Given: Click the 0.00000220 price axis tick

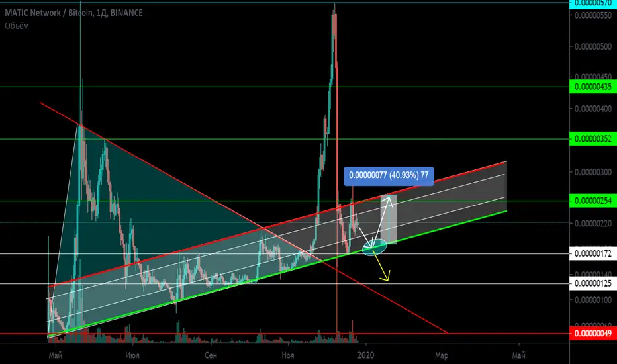Looking at the screenshot, I should click(593, 223).
